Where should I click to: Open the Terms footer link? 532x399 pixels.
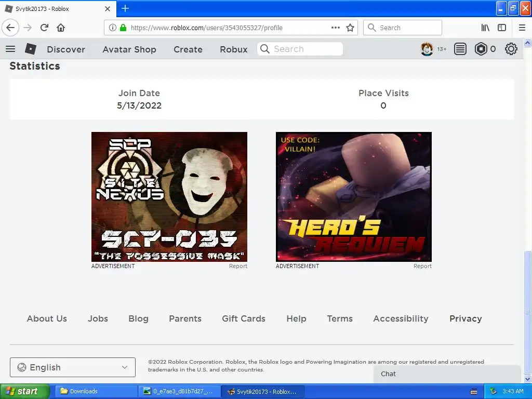(x=340, y=318)
